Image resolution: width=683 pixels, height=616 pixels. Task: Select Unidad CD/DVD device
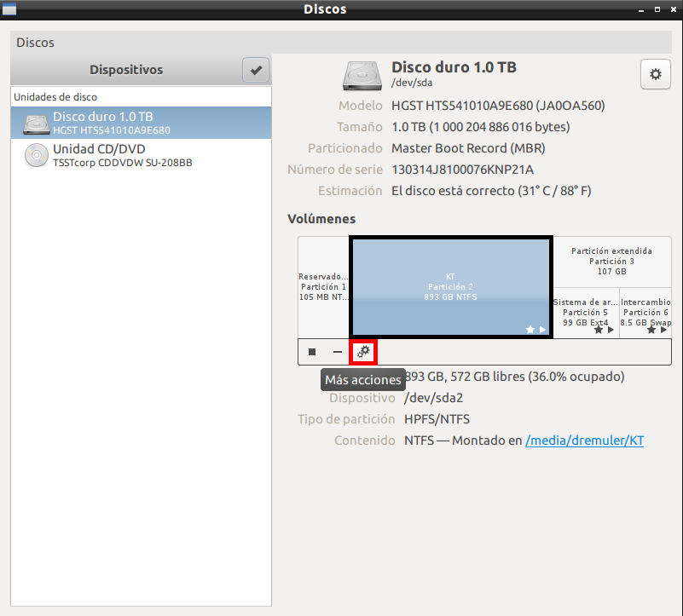click(x=141, y=155)
